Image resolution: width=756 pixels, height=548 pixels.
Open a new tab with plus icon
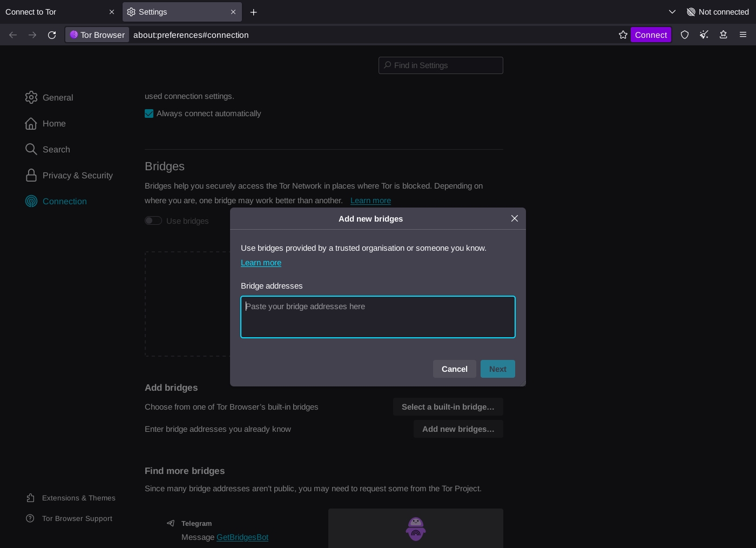pyautogui.click(x=253, y=12)
